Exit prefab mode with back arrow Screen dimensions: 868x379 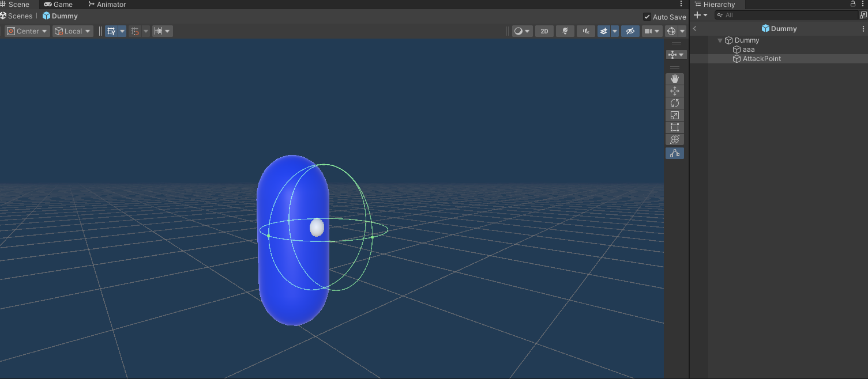pos(695,28)
